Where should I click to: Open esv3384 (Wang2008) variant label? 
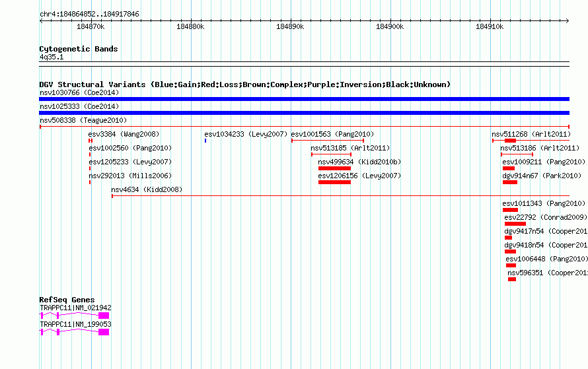coord(124,134)
